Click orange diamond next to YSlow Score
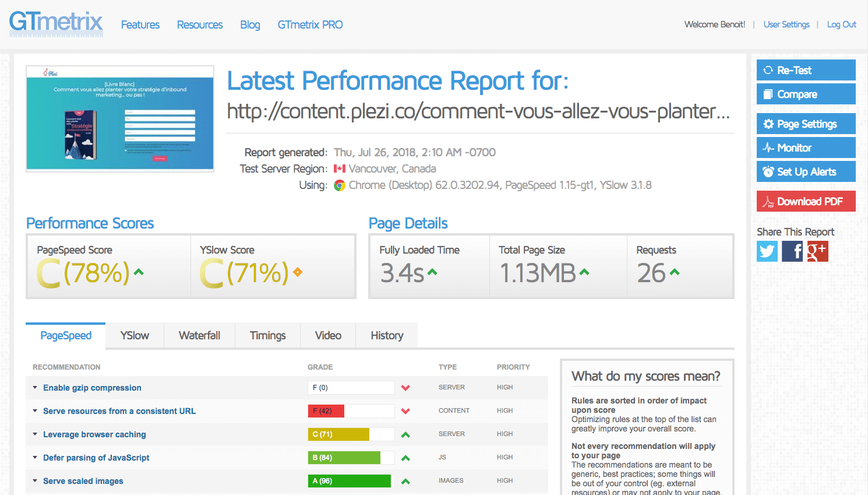 [298, 272]
